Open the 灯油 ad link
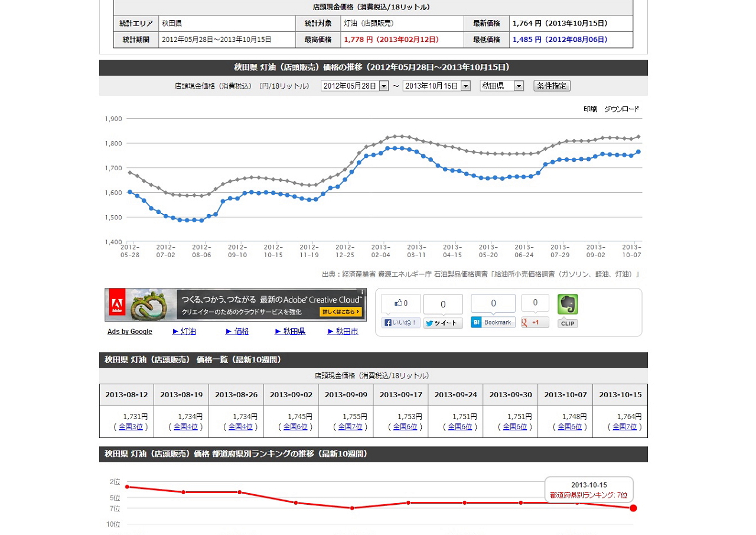 tap(184, 332)
